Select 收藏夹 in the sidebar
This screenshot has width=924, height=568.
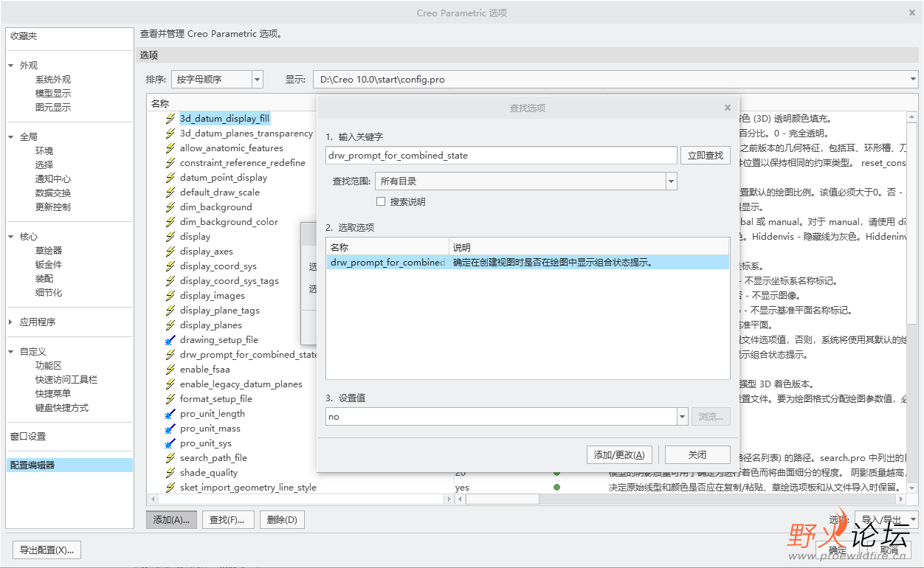(24, 36)
